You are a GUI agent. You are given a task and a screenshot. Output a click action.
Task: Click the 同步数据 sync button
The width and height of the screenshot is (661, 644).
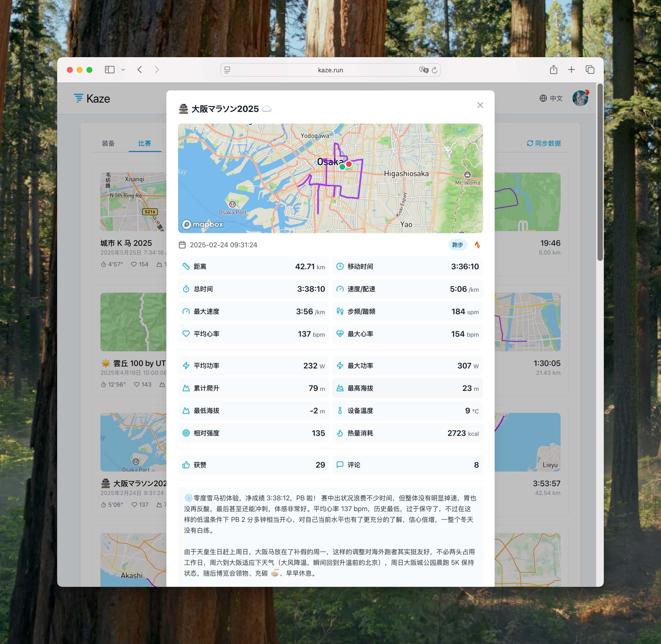point(544,143)
